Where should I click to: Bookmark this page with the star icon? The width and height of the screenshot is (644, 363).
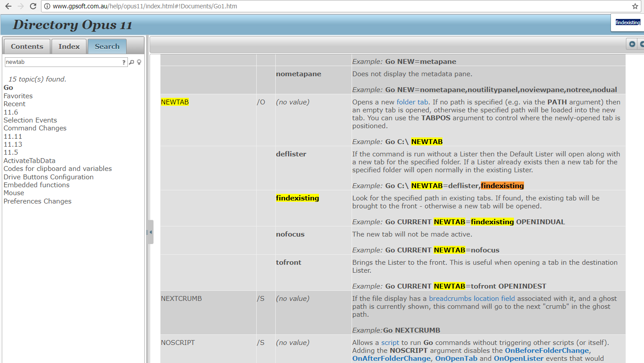tap(635, 6)
